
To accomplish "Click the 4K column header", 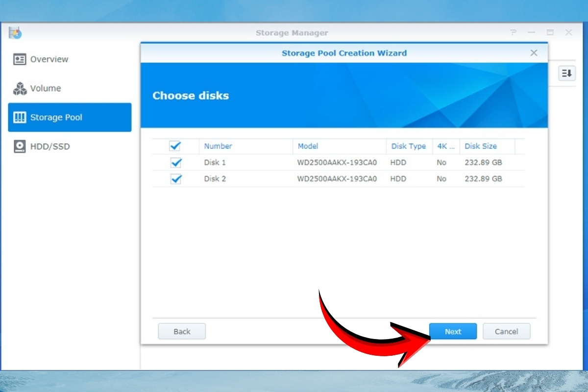I will click(446, 146).
